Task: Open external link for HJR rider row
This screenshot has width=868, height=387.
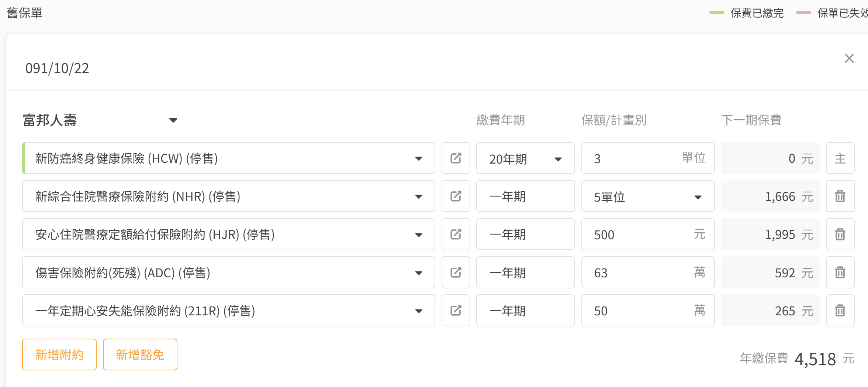Action: (x=456, y=234)
